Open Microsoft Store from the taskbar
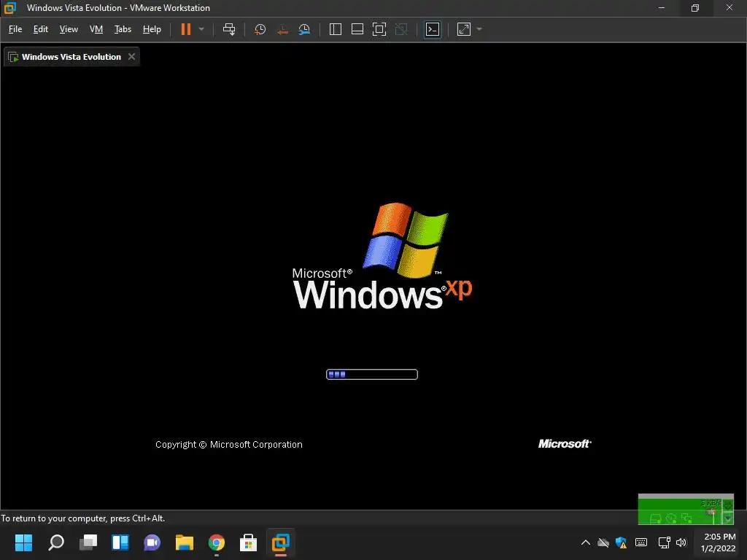The width and height of the screenshot is (747, 560). click(248, 542)
